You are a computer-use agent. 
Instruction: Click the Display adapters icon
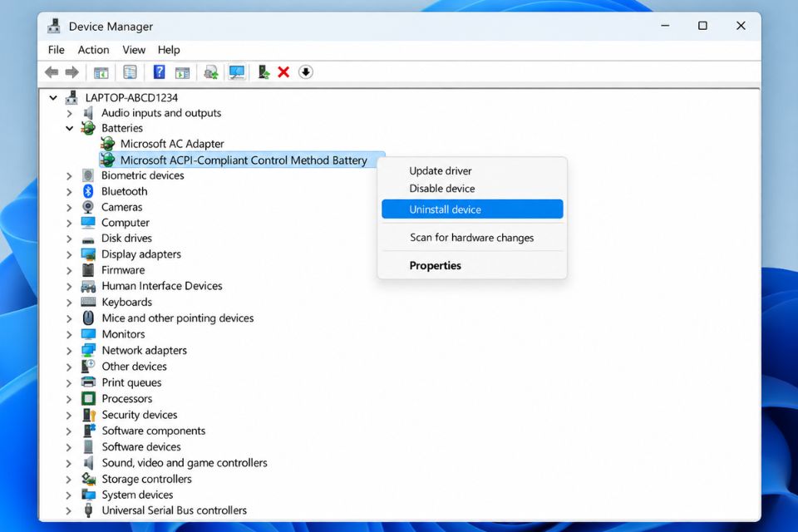(88, 254)
